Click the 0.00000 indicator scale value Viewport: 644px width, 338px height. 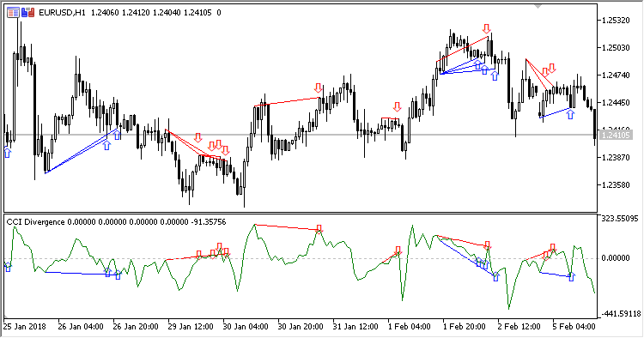pyautogui.click(x=616, y=258)
